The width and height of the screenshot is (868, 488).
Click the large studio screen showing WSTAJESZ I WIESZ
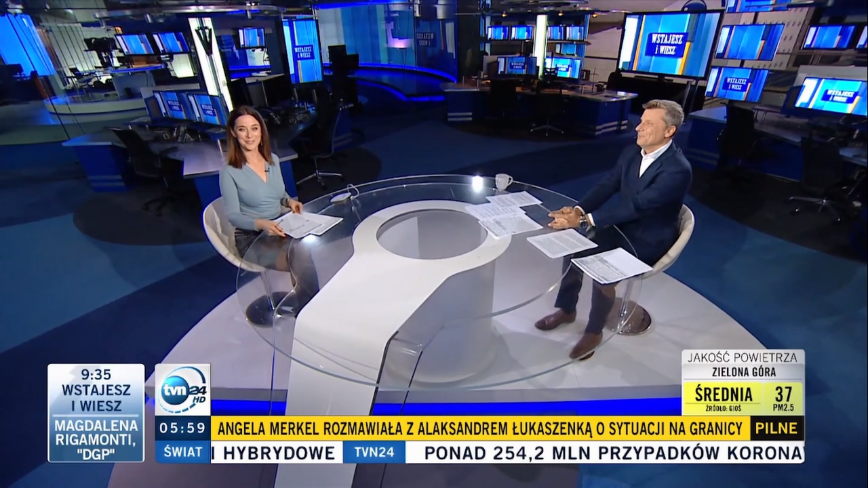click(x=670, y=43)
